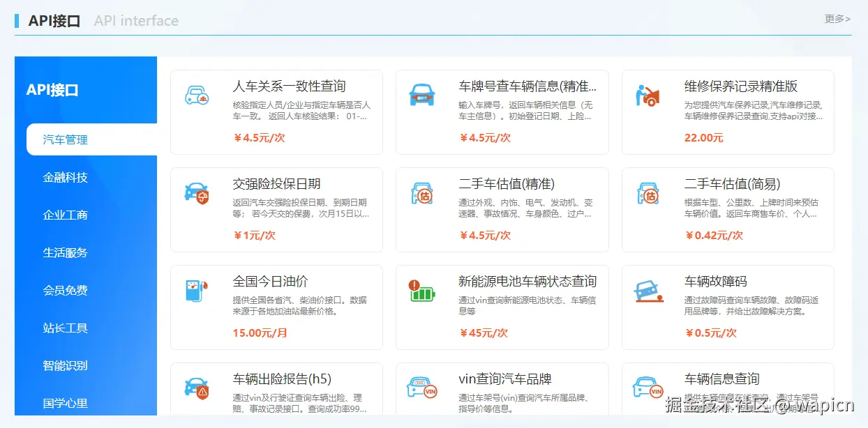This screenshot has width=868, height=428.
Task: Click the 车辆出险报告 alert car icon
Action: click(196, 389)
